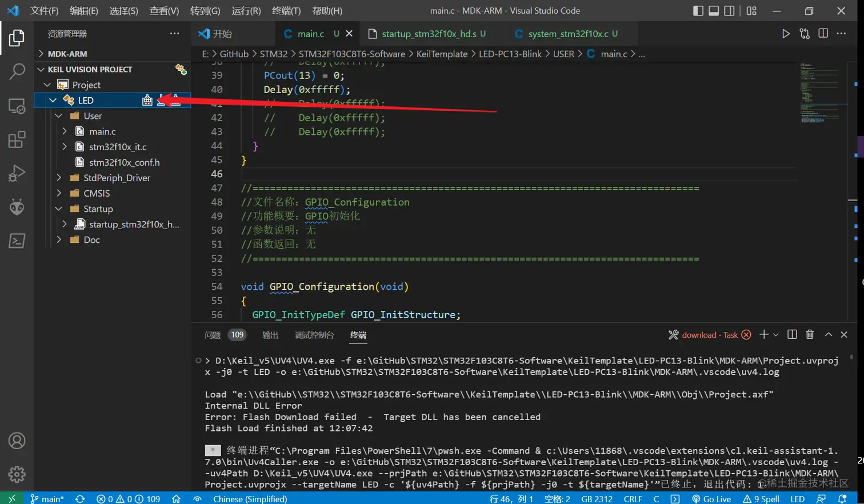Click the download-to-board icon on LED row
Screen dimensions: 864x504
tap(162, 100)
